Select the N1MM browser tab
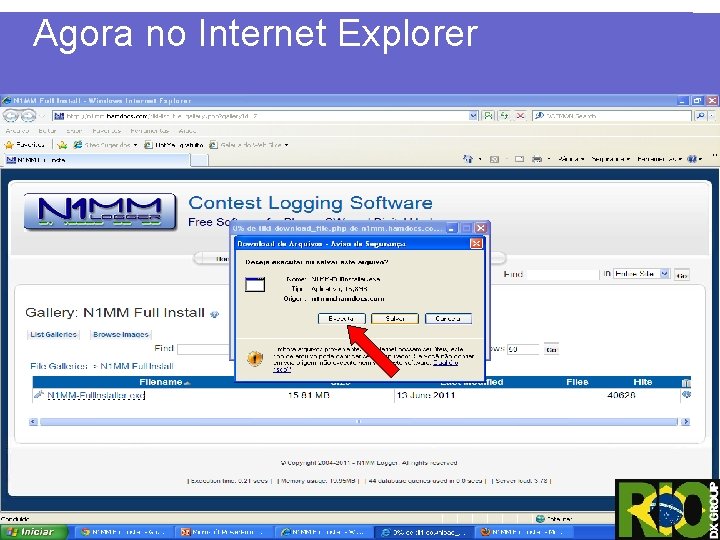The width and height of the screenshot is (720, 540). [96, 160]
